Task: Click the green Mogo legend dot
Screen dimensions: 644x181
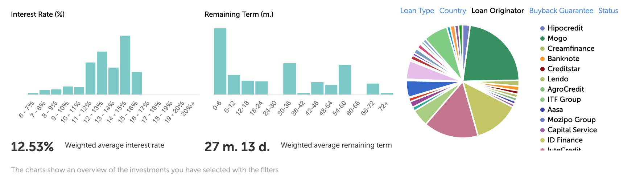Action: pos(542,39)
